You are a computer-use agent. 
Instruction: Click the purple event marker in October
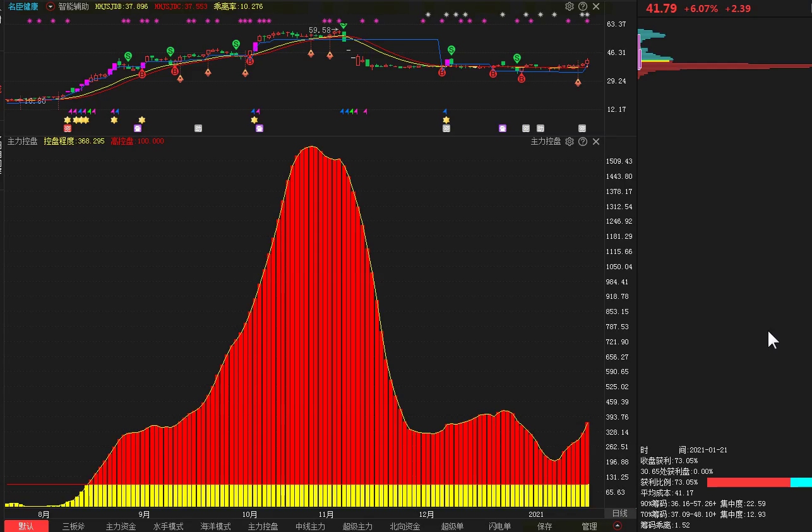pos(260,128)
